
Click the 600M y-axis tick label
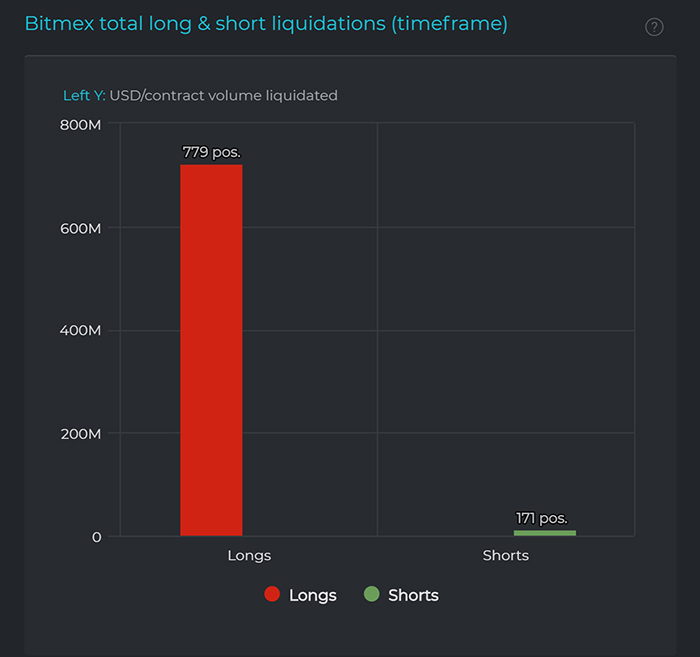[x=81, y=228]
